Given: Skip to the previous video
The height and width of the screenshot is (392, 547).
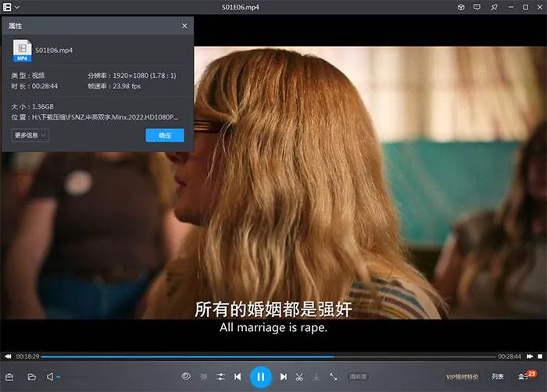Looking at the screenshot, I should [238, 376].
